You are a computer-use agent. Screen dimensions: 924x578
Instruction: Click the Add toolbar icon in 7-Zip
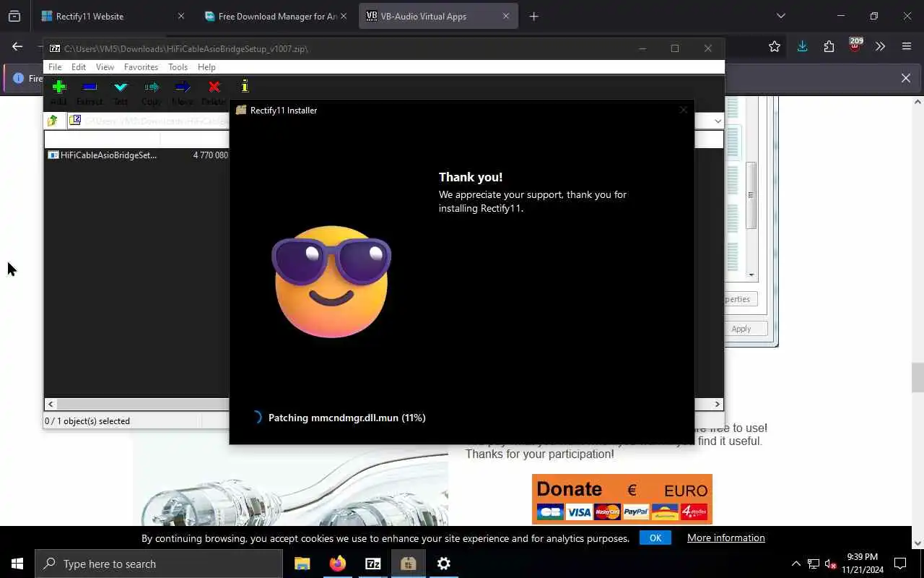click(59, 87)
